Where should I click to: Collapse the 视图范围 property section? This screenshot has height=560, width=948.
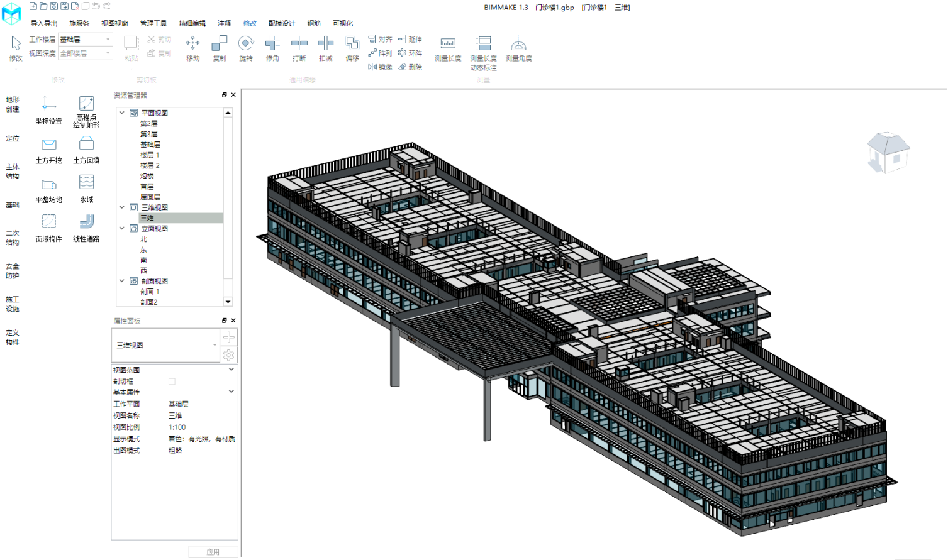[231, 370]
